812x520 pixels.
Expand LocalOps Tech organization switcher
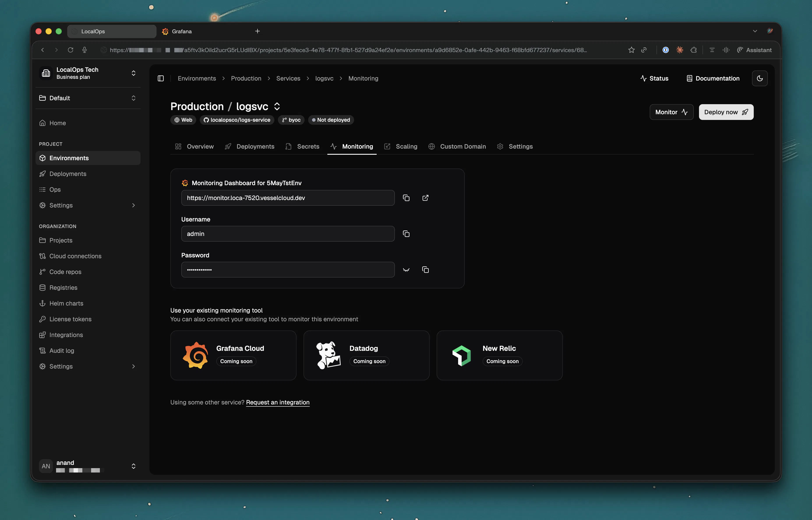point(88,73)
